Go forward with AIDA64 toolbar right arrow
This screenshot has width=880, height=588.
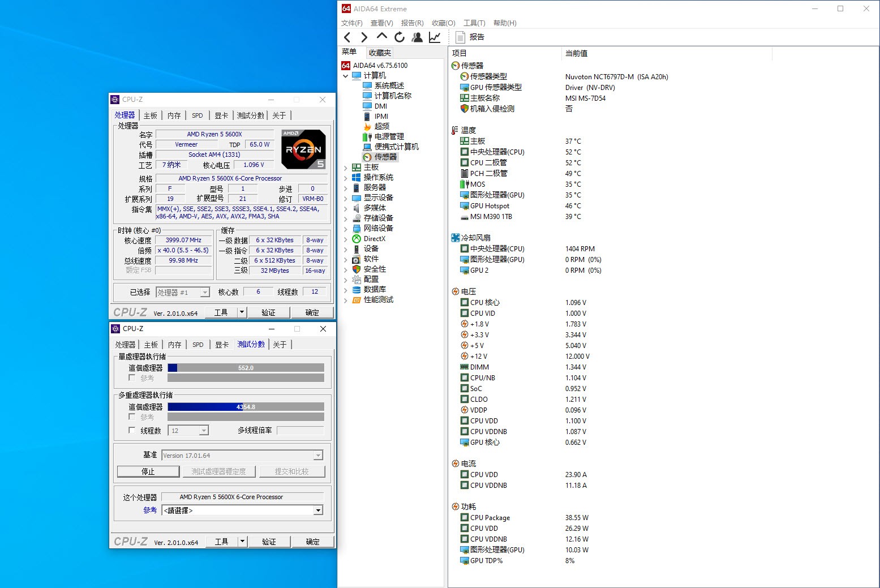pyautogui.click(x=364, y=37)
